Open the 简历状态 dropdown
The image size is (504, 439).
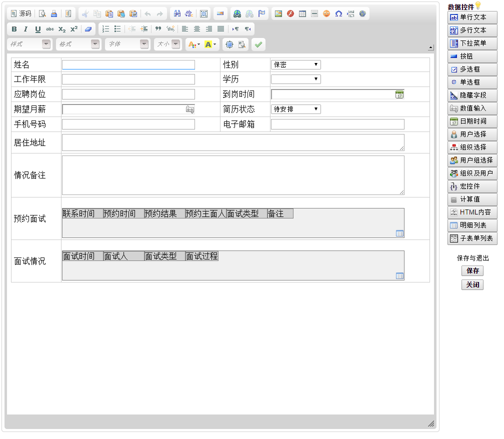pyautogui.click(x=295, y=109)
